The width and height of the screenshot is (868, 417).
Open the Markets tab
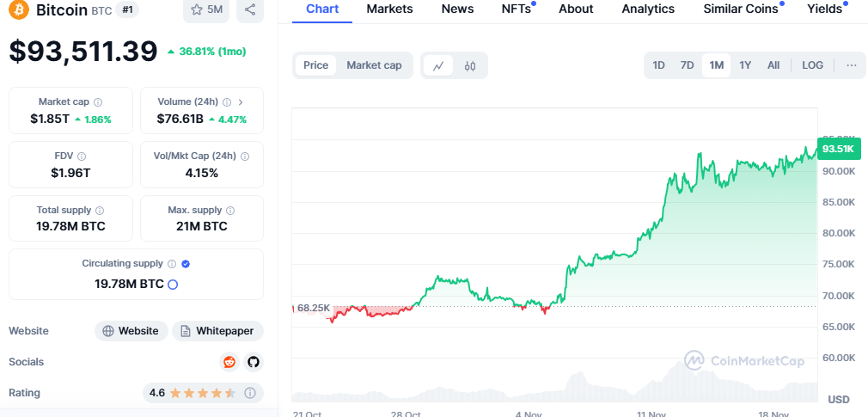tap(389, 9)
